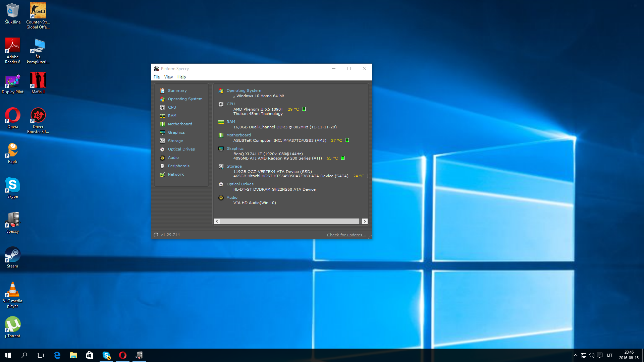Select the Counter-Strike Global Offensive desktop icon

tap(38, 16)
